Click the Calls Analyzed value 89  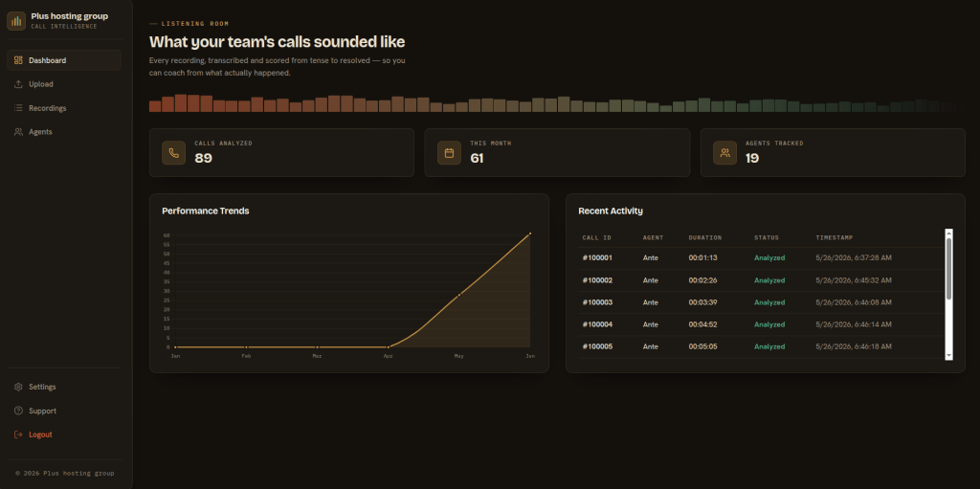pos(203,158)
